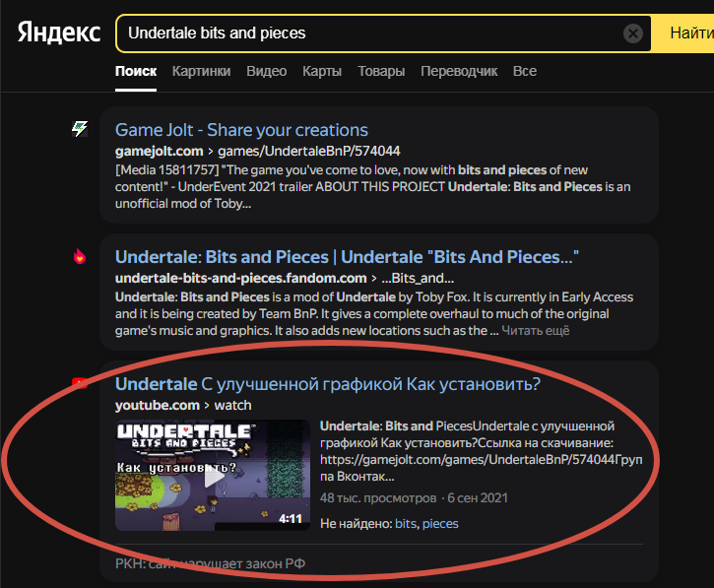Switch to the Картинки tab
This screenshot has height=588, width=714.
click(x=201, y=71)
